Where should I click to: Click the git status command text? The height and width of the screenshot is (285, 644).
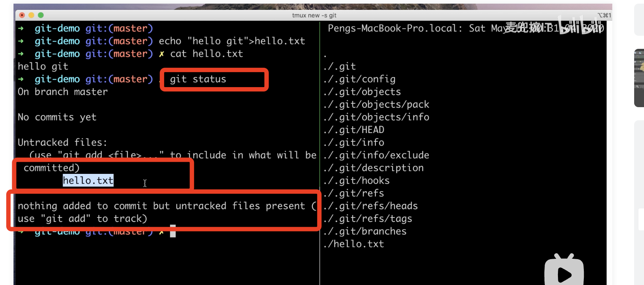click(198, 79)
